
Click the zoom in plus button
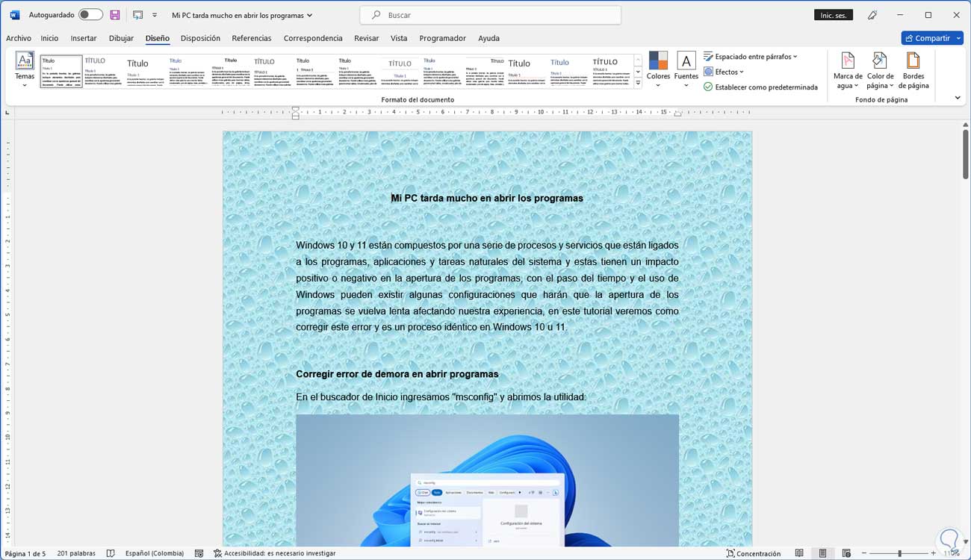[934, 553]
